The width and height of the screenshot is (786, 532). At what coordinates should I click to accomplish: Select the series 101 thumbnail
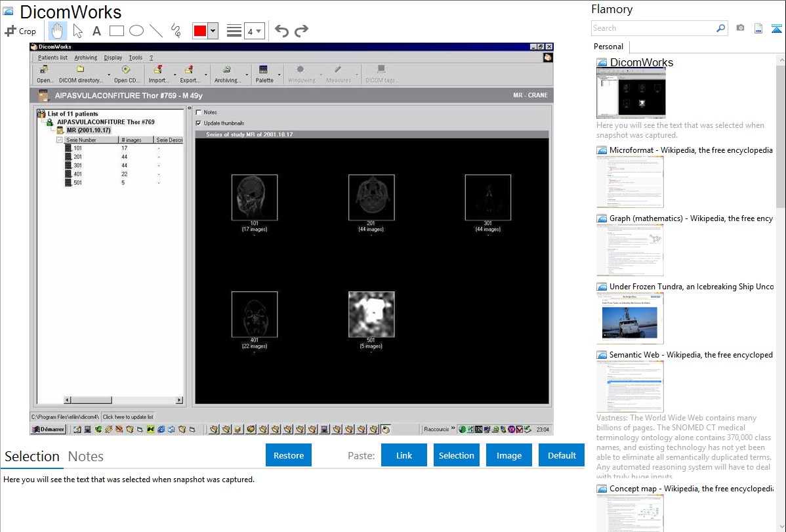click(x=255, y=197)
